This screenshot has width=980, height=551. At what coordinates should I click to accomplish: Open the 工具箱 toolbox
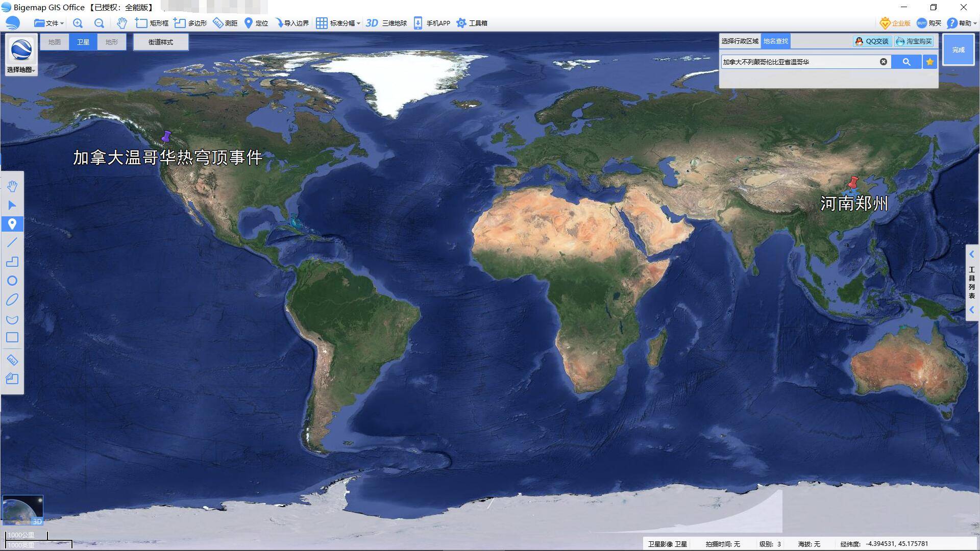pyautogui.click(x=475, y=23)
